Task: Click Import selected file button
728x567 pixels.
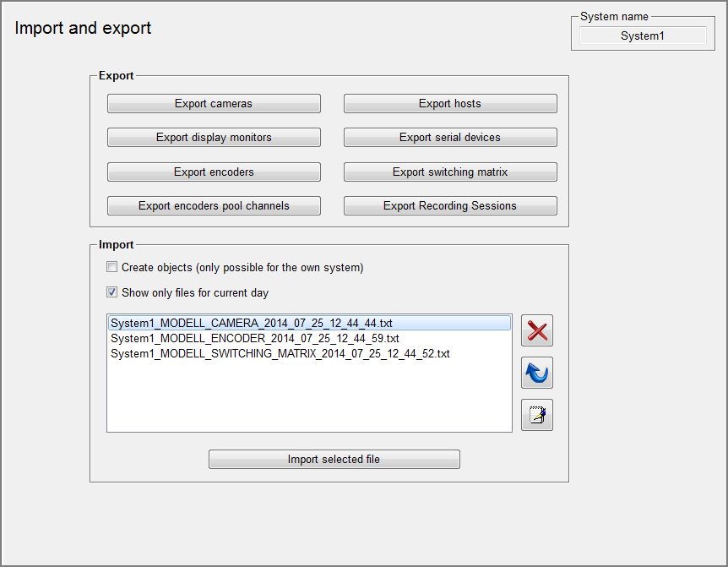Action: coord(334,460)
